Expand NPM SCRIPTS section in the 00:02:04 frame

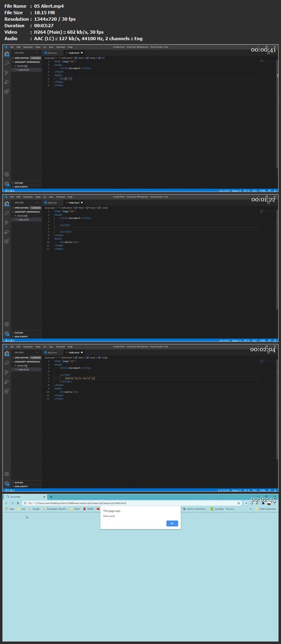[26, 486]
